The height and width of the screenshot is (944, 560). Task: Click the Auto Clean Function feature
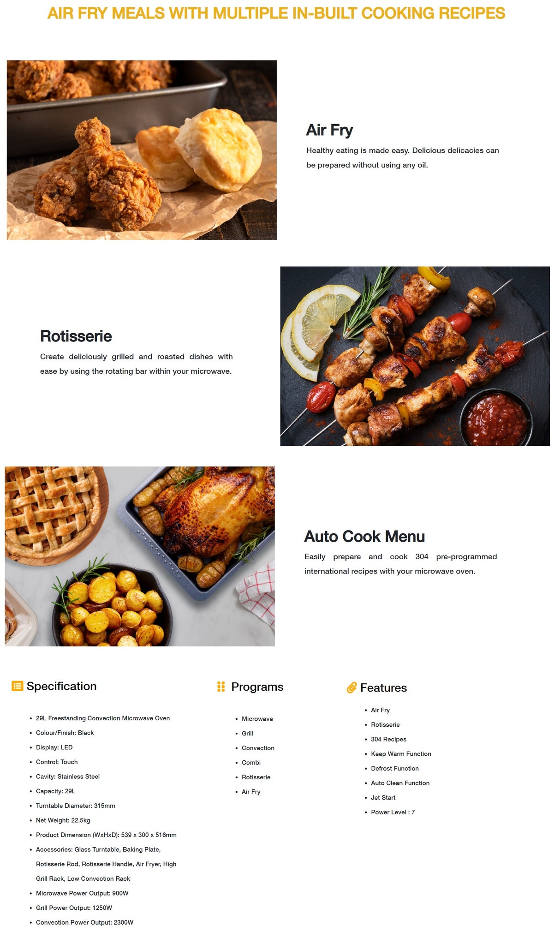(400, 783)
